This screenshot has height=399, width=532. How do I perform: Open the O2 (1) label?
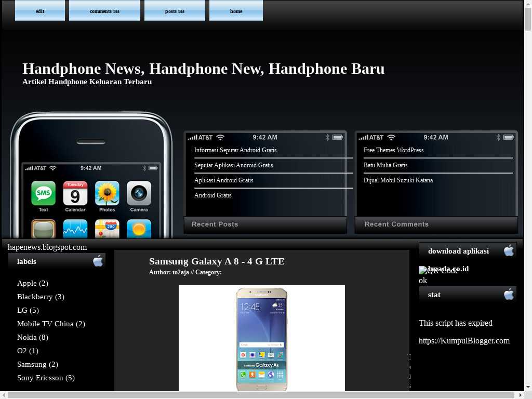(28, 351)
